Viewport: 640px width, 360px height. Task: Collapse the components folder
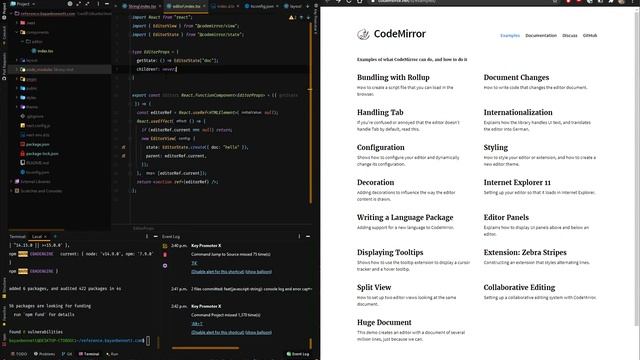click(17, 32)
